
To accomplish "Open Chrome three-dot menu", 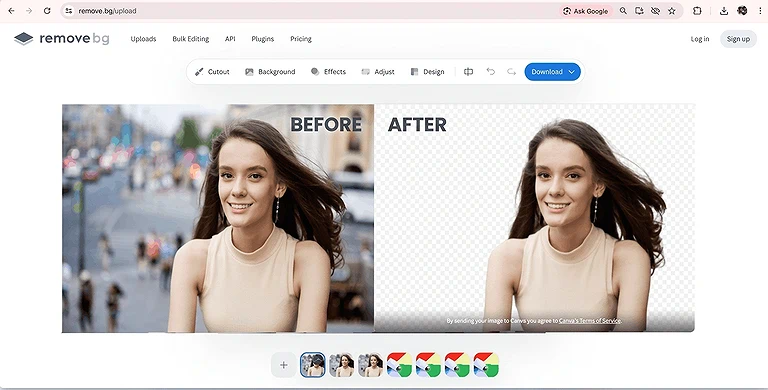I will (760, 11).
